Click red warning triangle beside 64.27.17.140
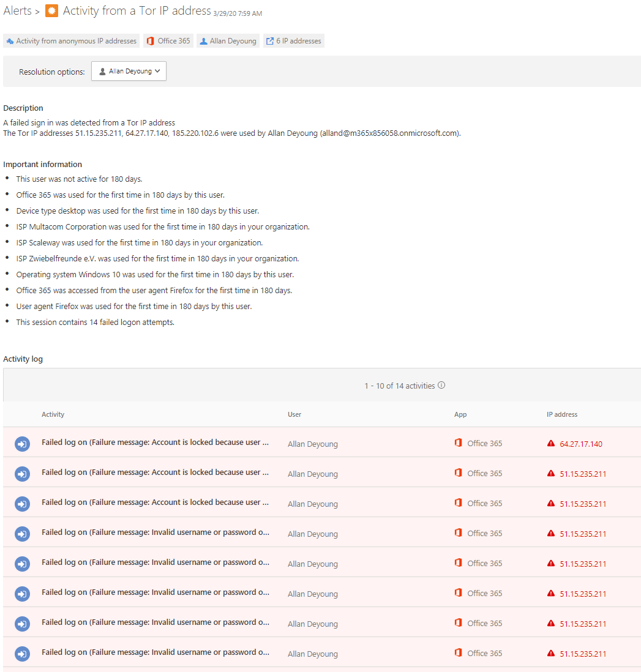 pos(551,444)
